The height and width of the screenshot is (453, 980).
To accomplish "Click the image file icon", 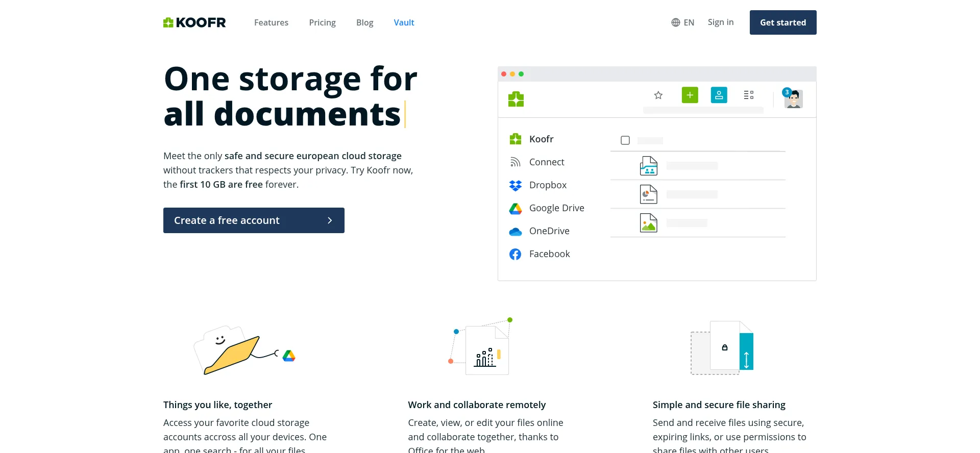I will tap(649, 223).
